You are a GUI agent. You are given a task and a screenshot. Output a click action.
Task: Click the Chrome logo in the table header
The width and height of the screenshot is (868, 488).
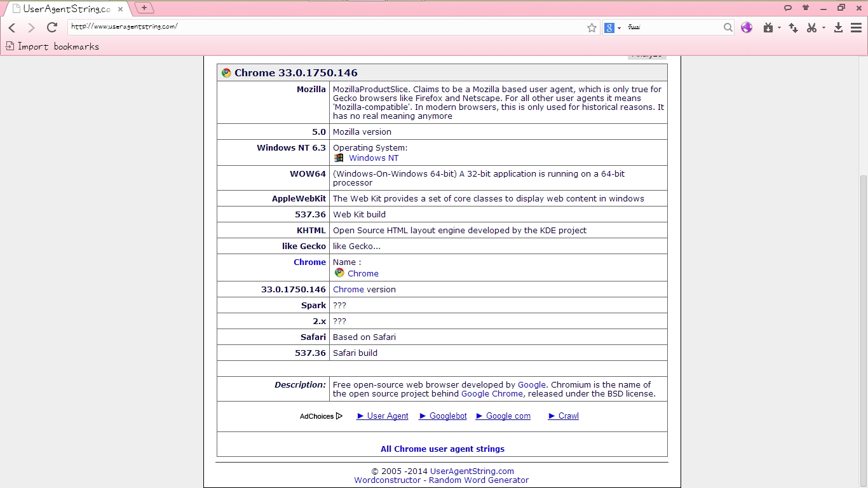226,73
